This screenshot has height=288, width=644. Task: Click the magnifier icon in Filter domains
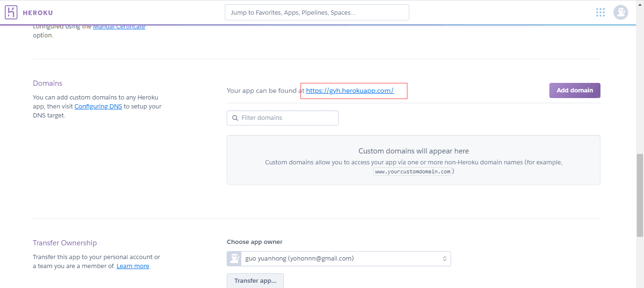pyautogui.click(x=235, y=118)
